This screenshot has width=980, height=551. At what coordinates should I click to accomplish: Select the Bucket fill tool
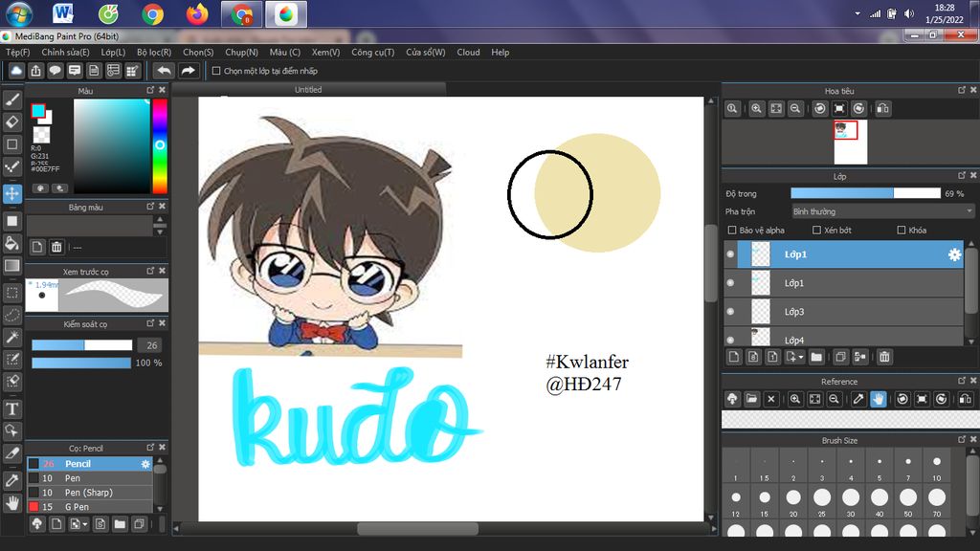tap(11, 243)
